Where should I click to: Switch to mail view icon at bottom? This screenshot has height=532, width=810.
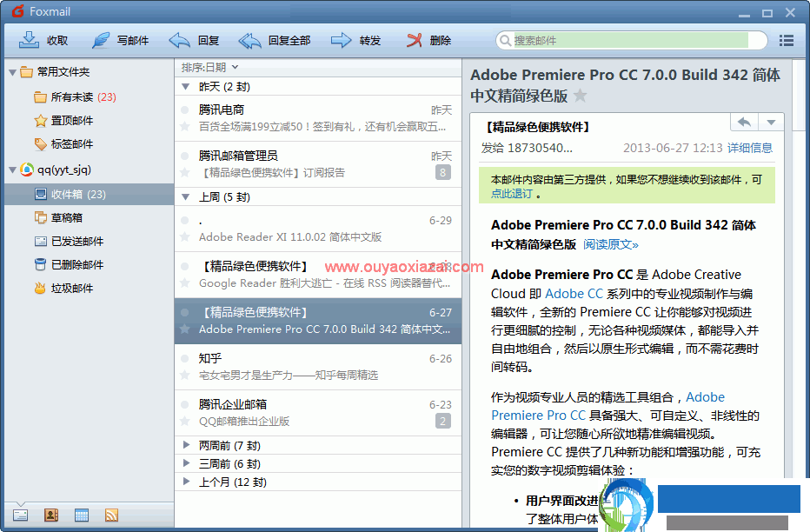click(21, 515)
